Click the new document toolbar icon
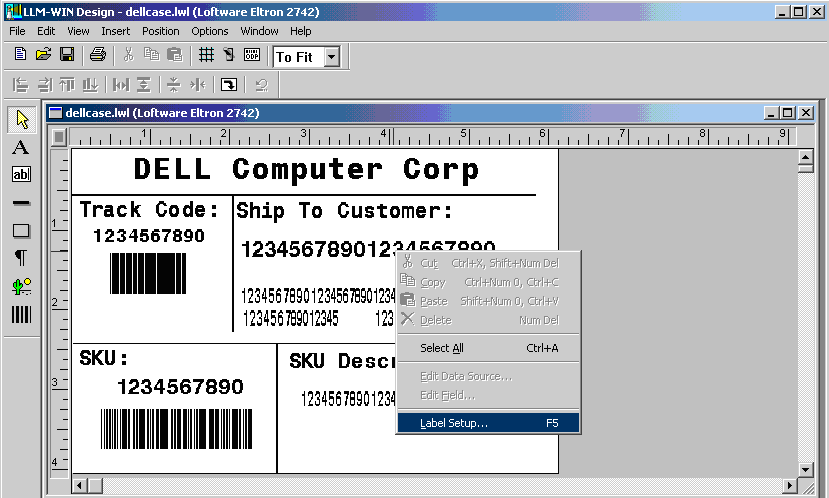829x498 pixels. tap(20, 55)
